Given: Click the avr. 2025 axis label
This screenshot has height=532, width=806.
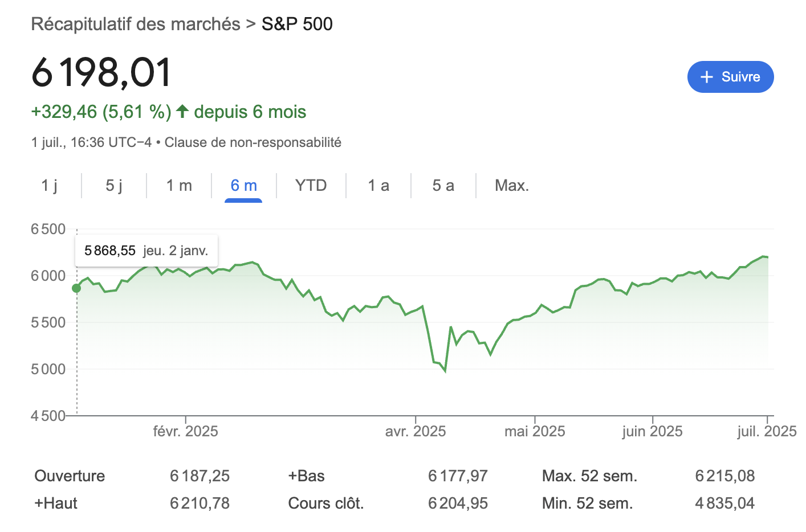Looking at the screenshot, I should (416, 431).
